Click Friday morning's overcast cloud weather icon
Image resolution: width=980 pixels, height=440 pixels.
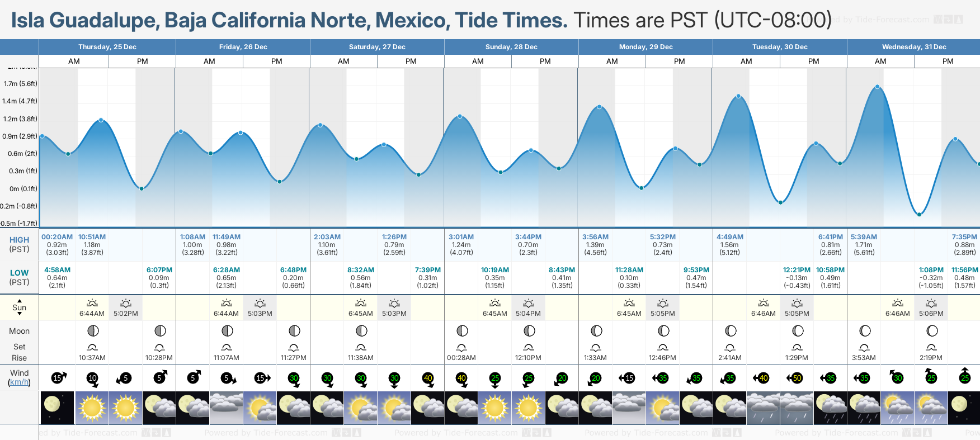coord(226,408)
